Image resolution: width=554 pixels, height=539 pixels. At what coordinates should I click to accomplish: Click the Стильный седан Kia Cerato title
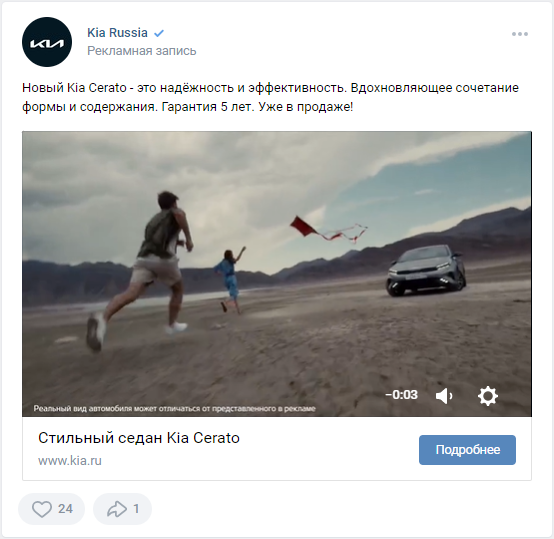139,438
